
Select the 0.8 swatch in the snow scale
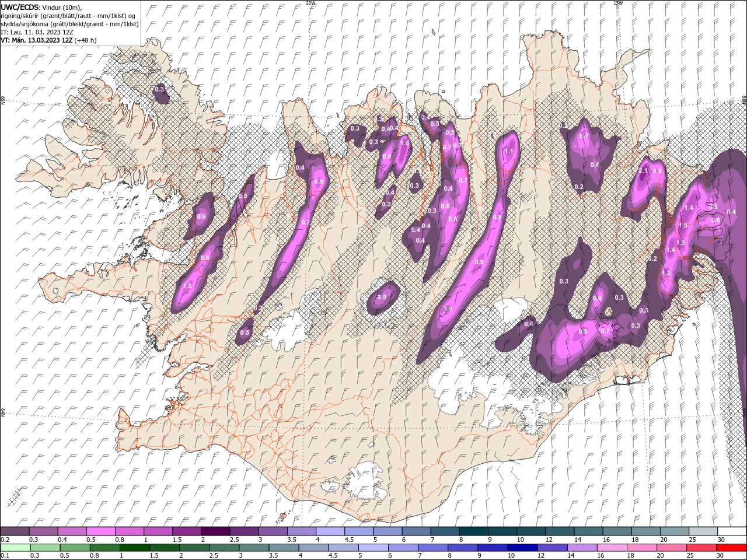(x=130, y=531)
